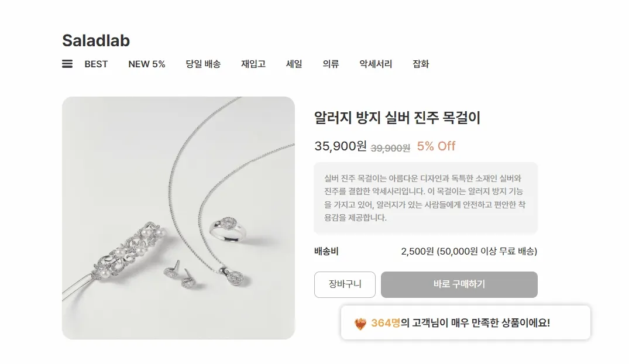The height and width of the screenshot is (364, 629).
Task: Select the 잡화 menu item
Action: (x=421, y=64)
